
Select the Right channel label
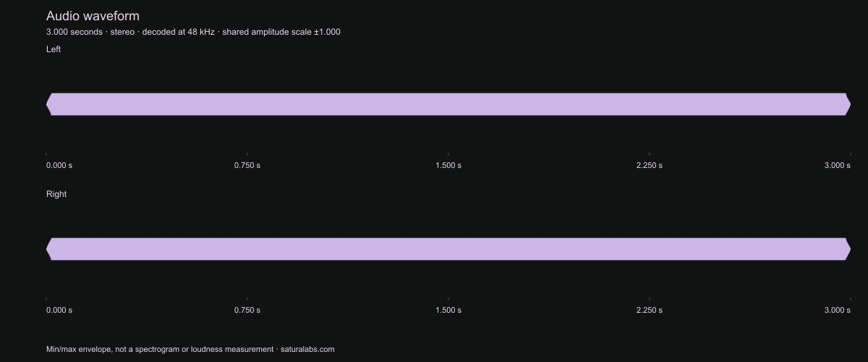click(x=56, y=194)
